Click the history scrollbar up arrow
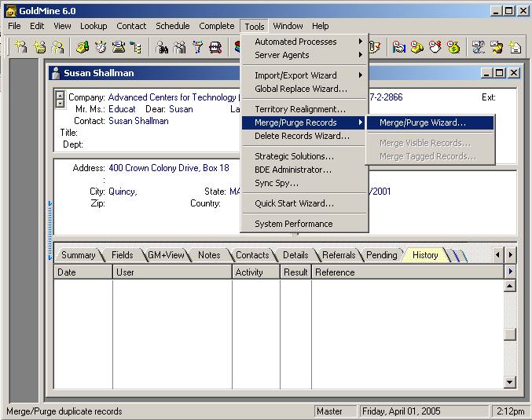532x420 pixels. [510, 286]
